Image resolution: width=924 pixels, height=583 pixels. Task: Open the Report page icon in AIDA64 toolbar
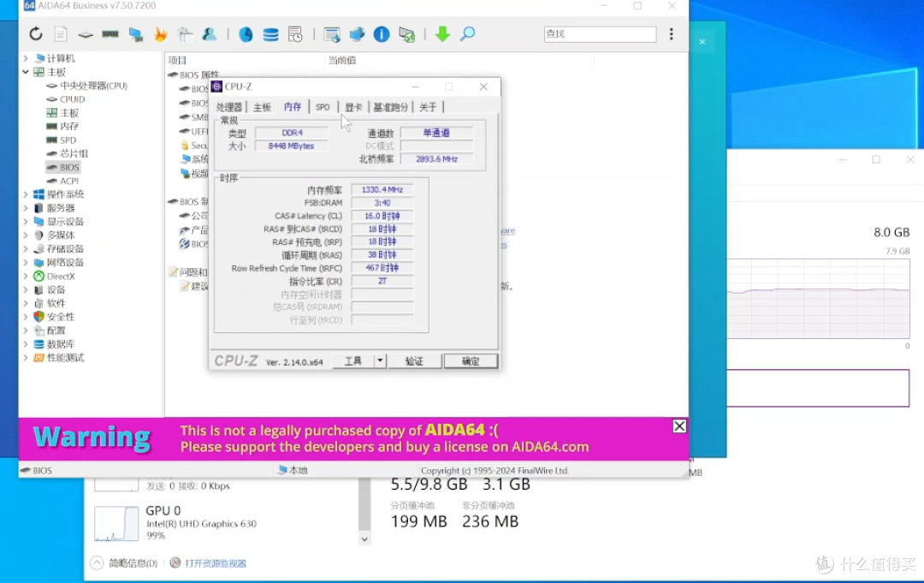pyautogui.click(x=61, y=34)
